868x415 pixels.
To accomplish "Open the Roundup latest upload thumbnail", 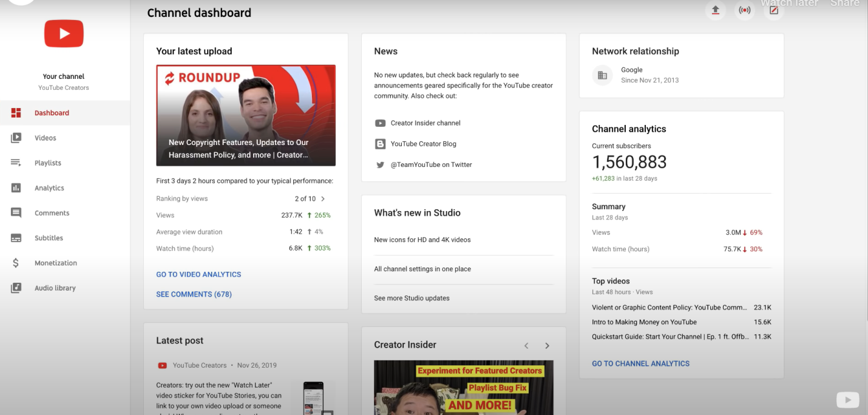I will (246, 115).
